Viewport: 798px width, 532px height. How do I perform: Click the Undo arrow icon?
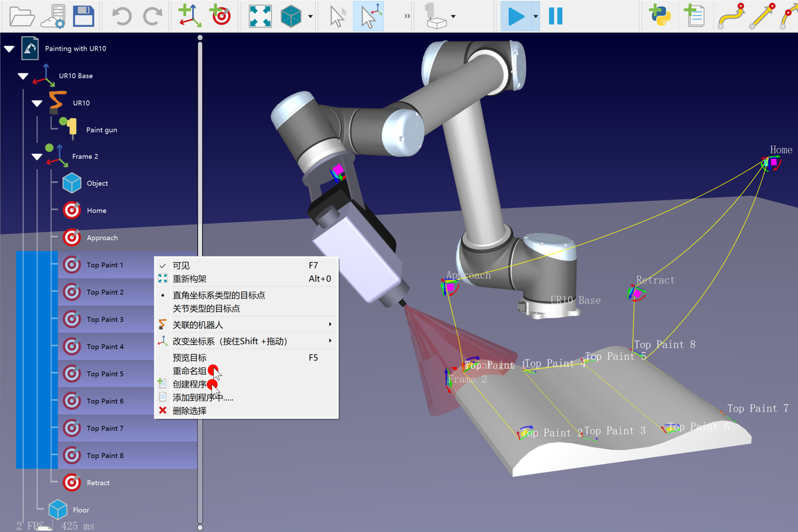121,17
